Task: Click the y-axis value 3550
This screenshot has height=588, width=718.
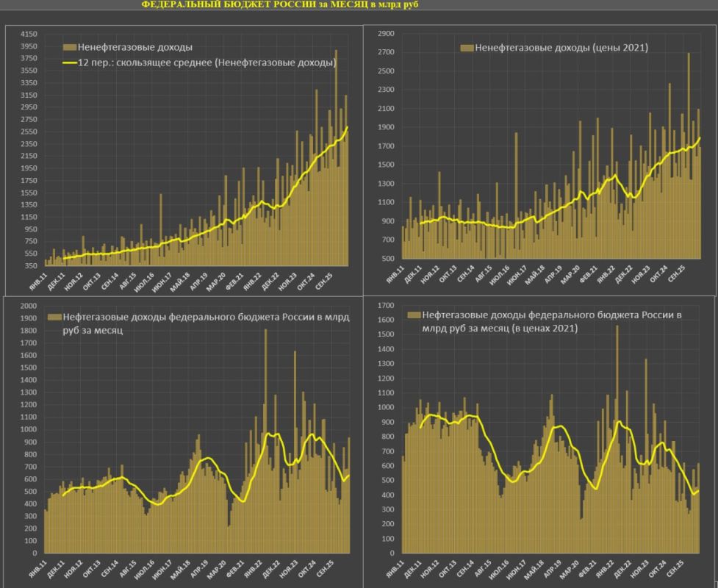Action: pos(29,71)
